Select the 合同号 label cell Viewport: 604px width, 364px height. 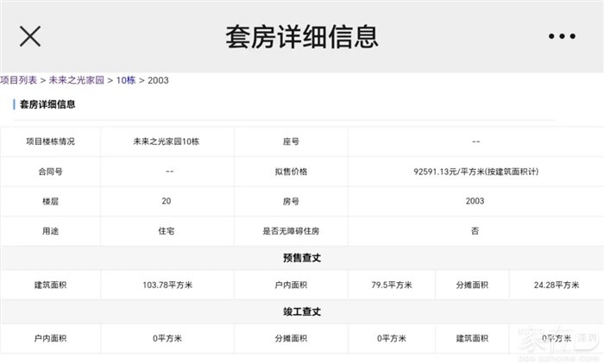[x=50, y=172]
